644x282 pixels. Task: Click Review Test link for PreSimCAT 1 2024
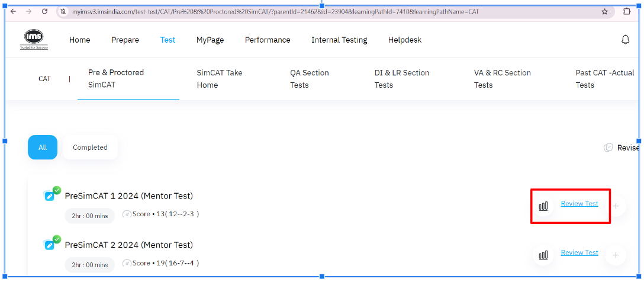579,203
